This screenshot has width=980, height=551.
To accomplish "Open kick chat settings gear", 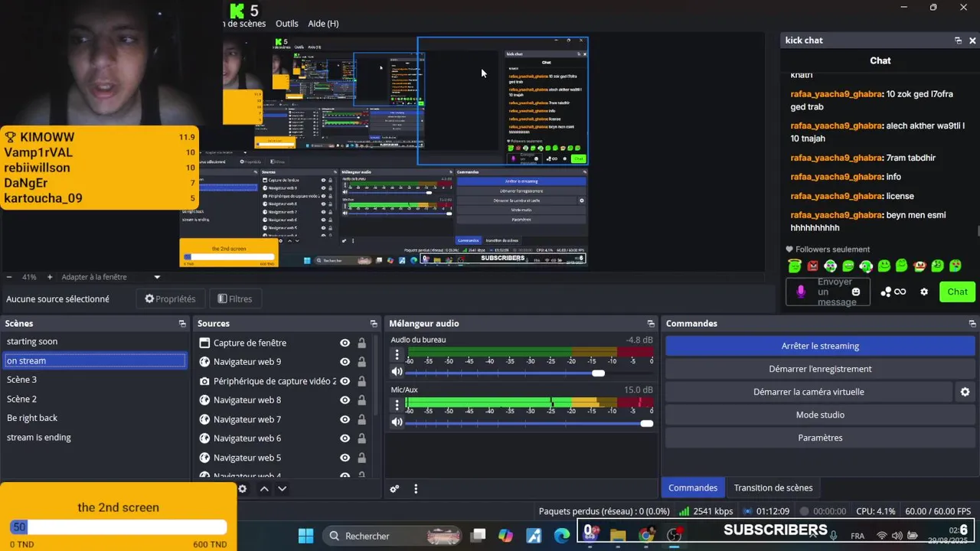I will [x=924, y=292].
